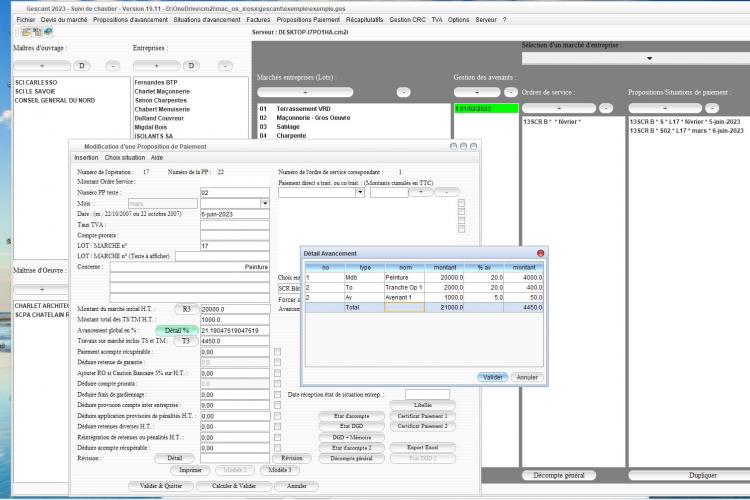The image size is (750, 500).
Task: Toggle the Déduire compte prorata checkbox
Action: [x=277, y=384]
